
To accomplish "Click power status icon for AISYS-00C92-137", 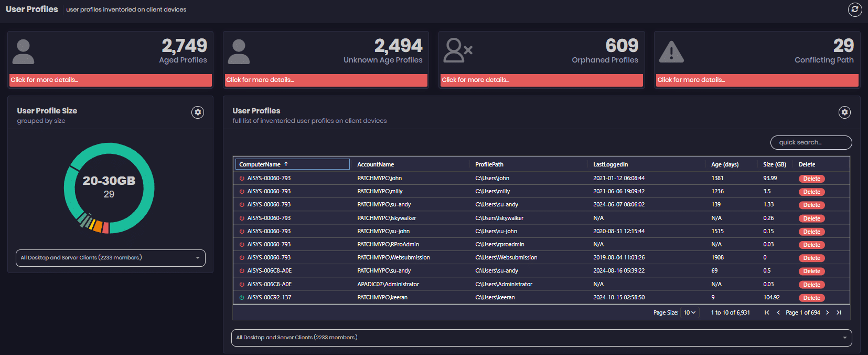I will 242,298.
